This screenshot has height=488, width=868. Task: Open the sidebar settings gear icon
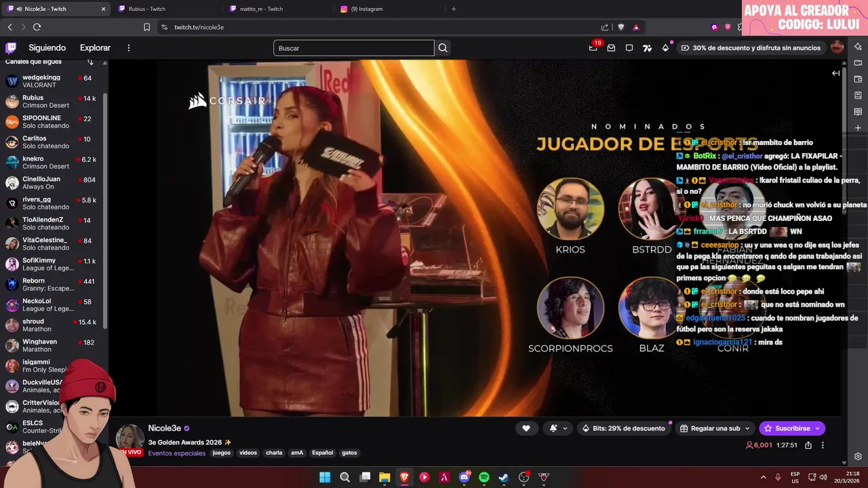858,456
